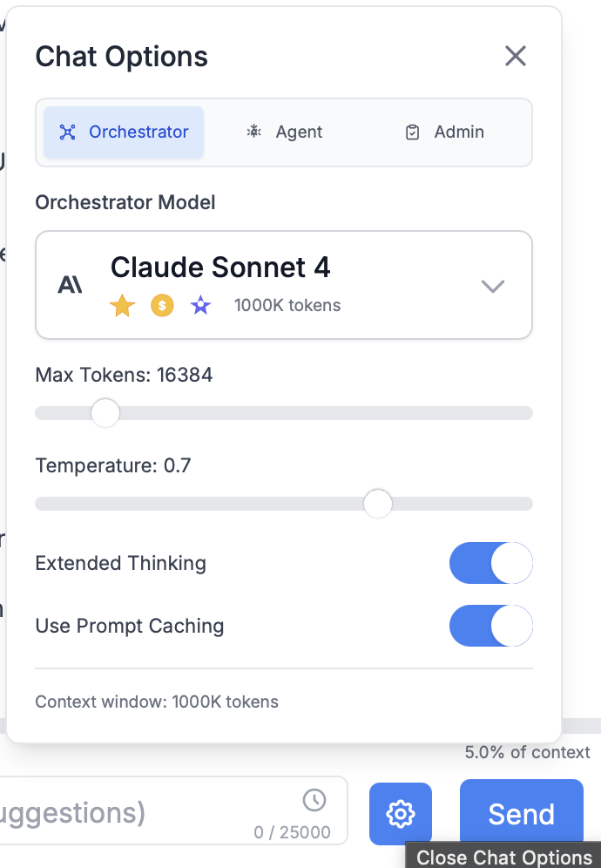Click the dollar coin icon
This screenshot has height=868, width=601.
(162, 306)
